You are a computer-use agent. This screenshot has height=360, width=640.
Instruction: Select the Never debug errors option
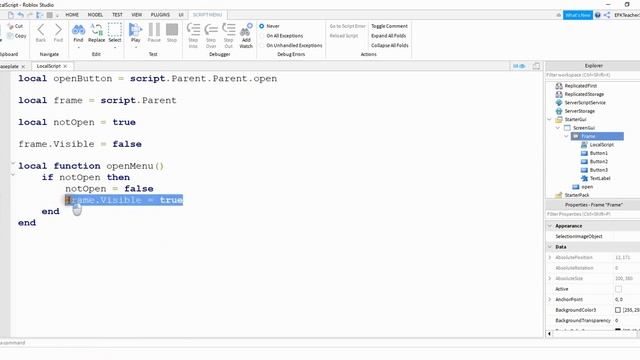point(262,26)
